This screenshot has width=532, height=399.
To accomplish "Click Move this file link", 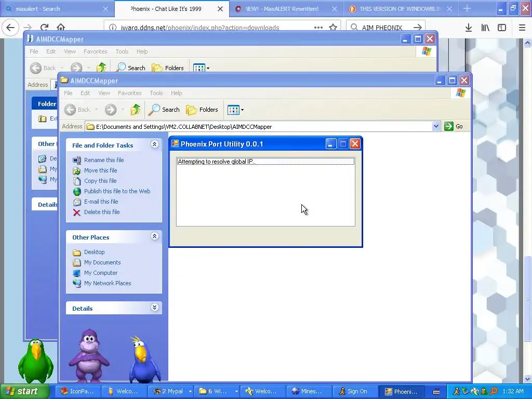I will tap(100, 170).
